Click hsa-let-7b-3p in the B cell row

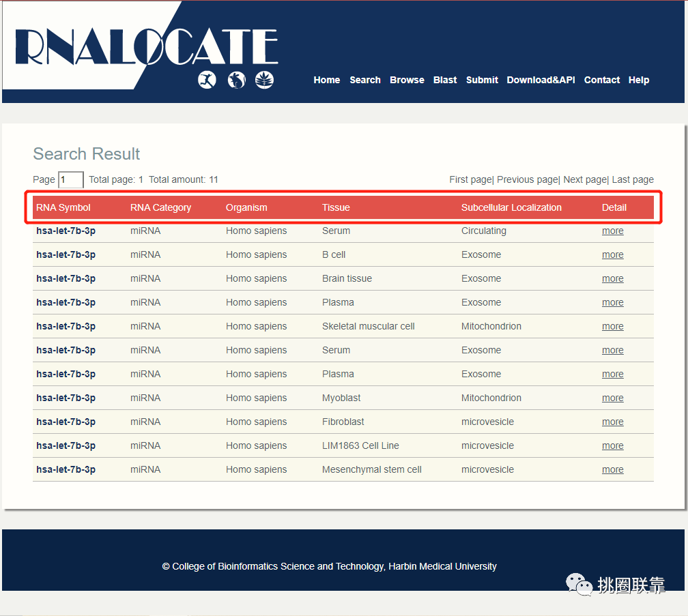click(x=66, y=254)
